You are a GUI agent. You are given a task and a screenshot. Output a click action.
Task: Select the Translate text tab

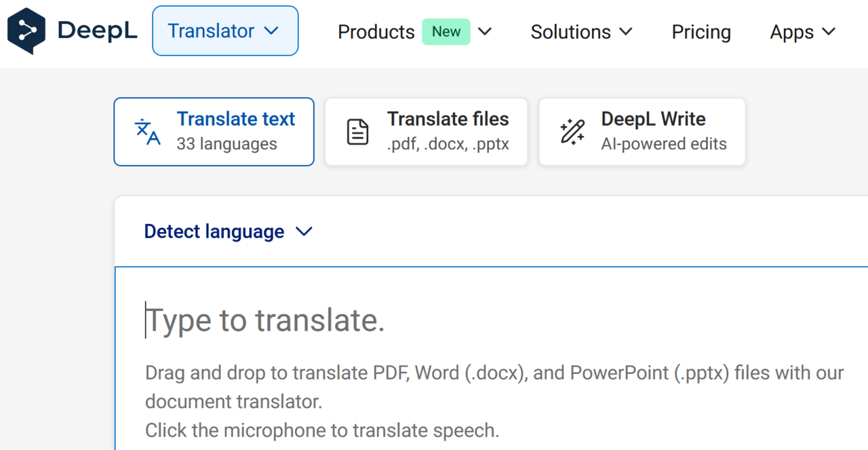pos(214,132)
